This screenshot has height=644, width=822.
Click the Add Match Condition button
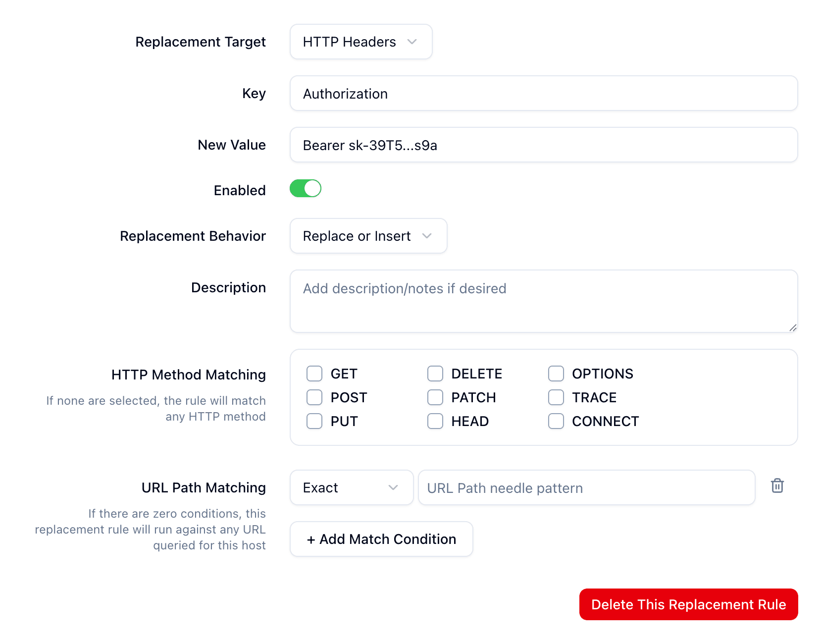pos(381,539)
